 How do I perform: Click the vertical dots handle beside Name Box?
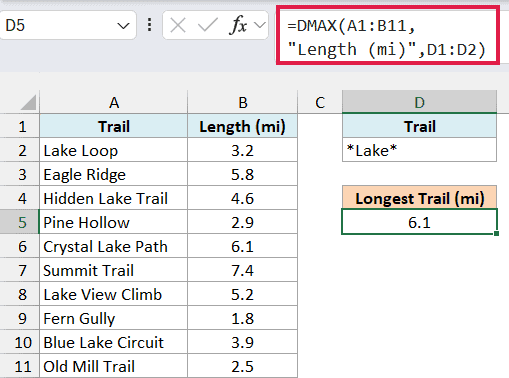150,25
